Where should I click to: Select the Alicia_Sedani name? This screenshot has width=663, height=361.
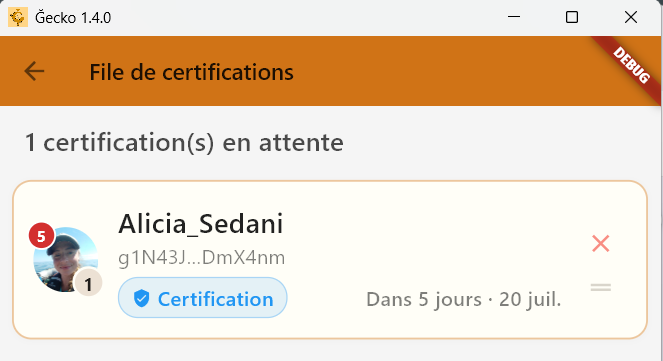[200, 224]
